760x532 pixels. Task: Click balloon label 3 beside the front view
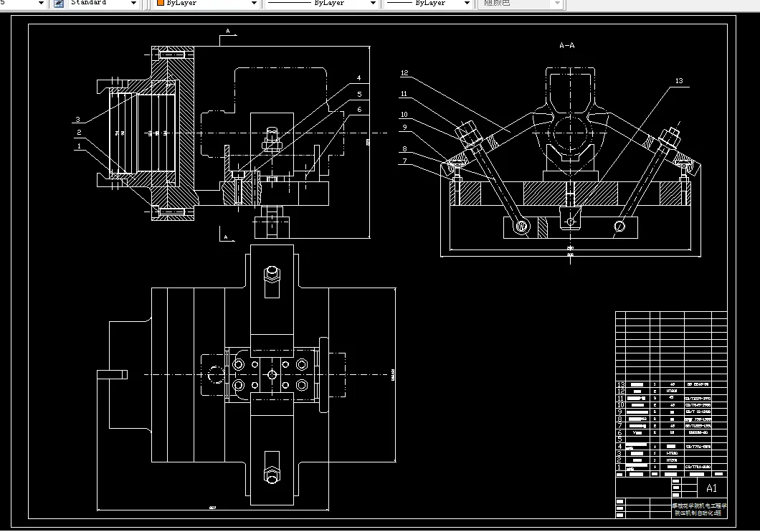point(77,120)
